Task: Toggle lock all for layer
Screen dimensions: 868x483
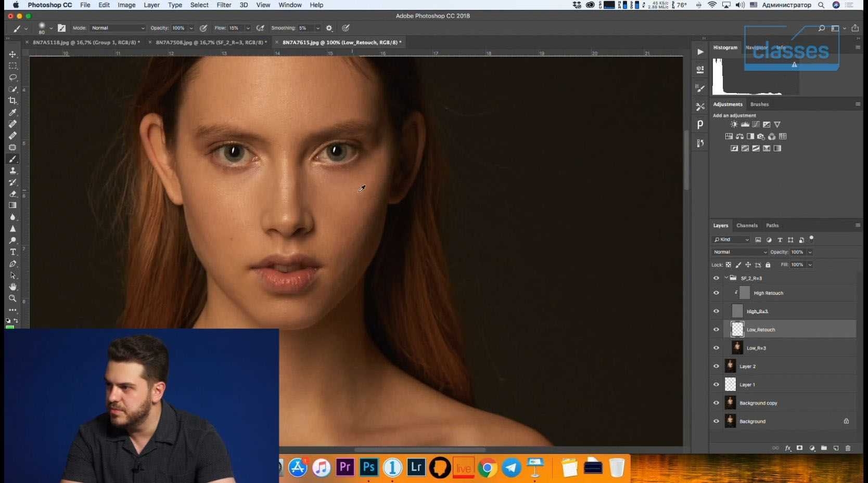Action: click(x=768, y=265)
